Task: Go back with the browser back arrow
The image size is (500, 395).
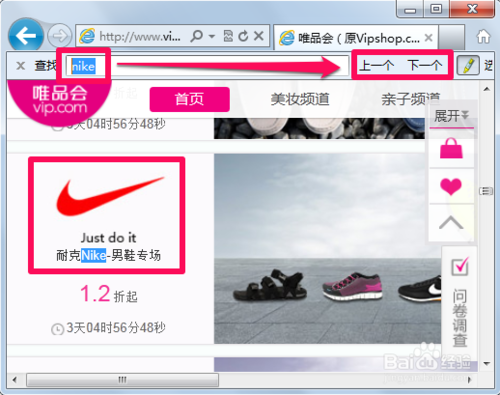Action: 26,36
